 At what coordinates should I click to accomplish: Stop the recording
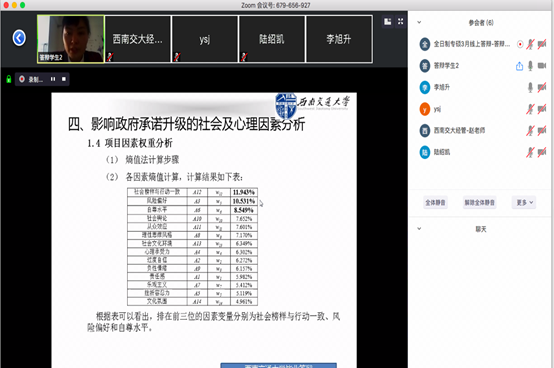[64, 79]
